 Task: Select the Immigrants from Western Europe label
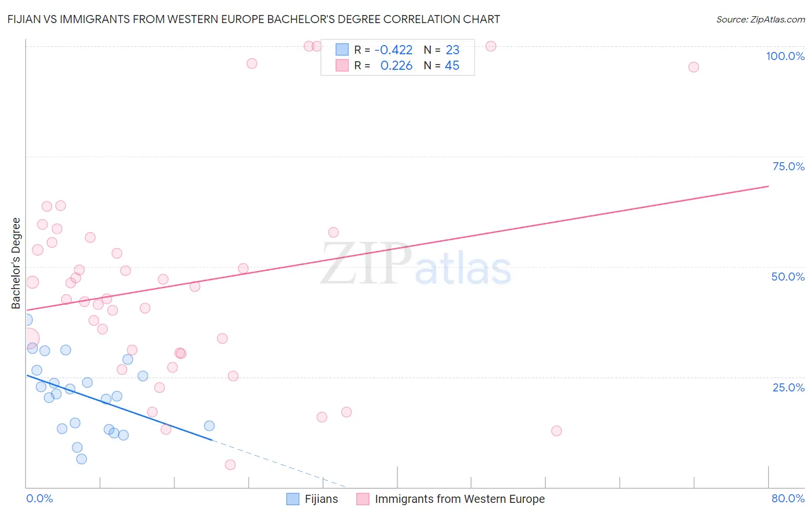[460, 499]
